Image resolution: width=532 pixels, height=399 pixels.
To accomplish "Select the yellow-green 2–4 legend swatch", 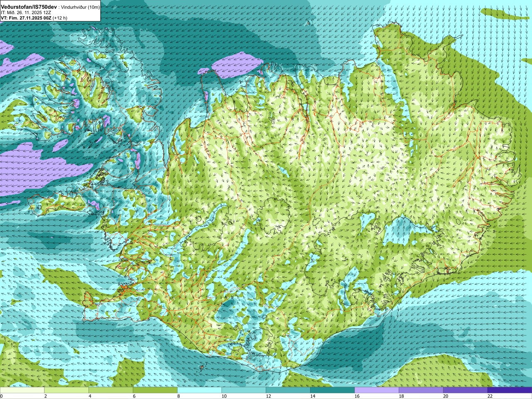I will coord(66,390).
